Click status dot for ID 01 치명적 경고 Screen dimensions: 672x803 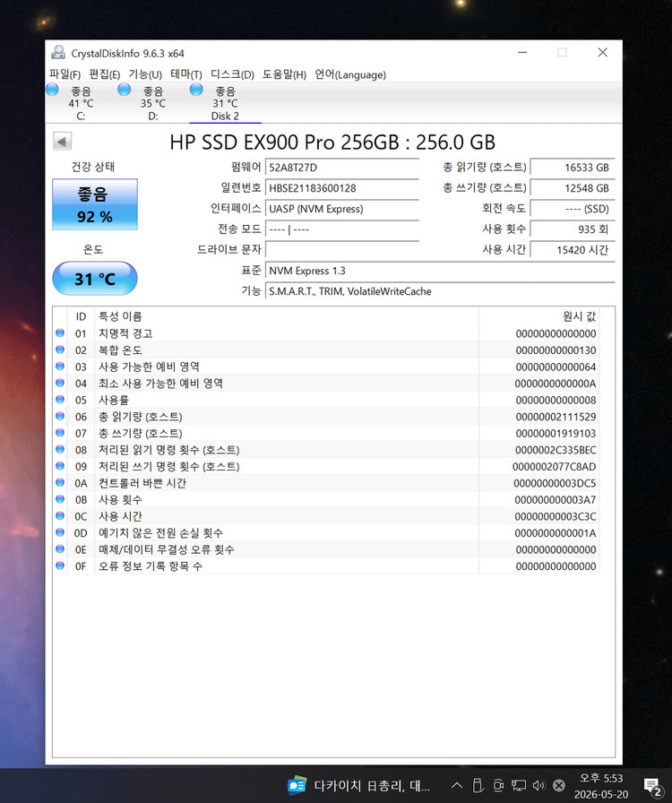pyautogui.click(x=60, y=332)
